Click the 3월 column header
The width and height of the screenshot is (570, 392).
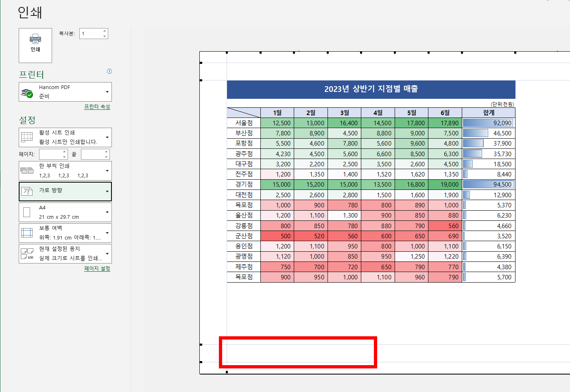[344, 113]
